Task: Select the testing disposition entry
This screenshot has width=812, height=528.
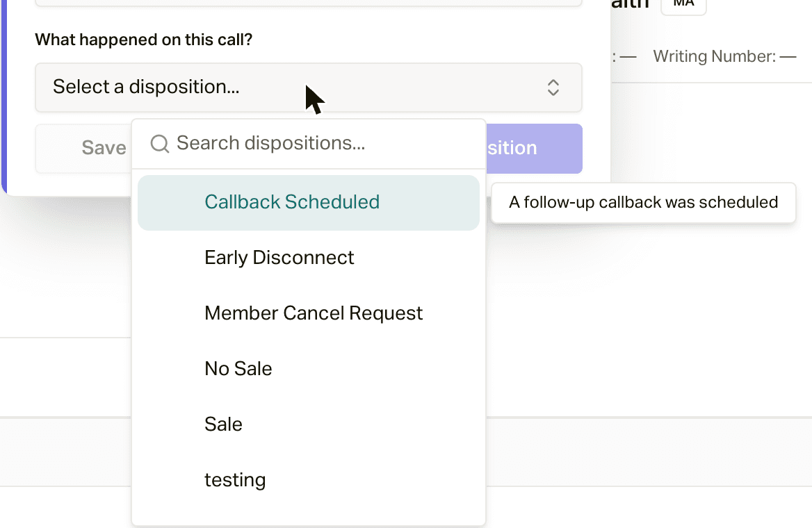Action: pyautogui.click(x=309, y=480)
